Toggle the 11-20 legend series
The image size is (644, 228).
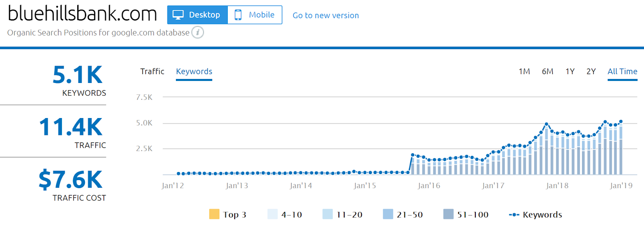point(343,214)
